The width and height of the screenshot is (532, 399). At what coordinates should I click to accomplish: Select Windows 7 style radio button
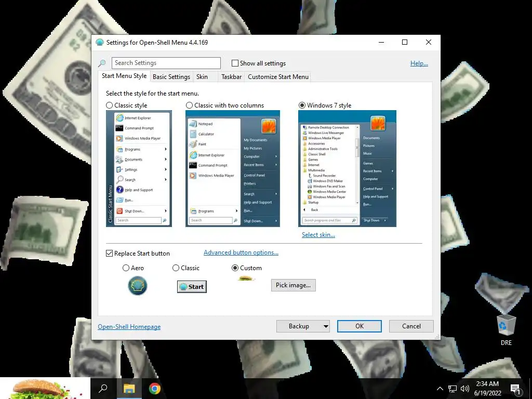coord(302,105)
